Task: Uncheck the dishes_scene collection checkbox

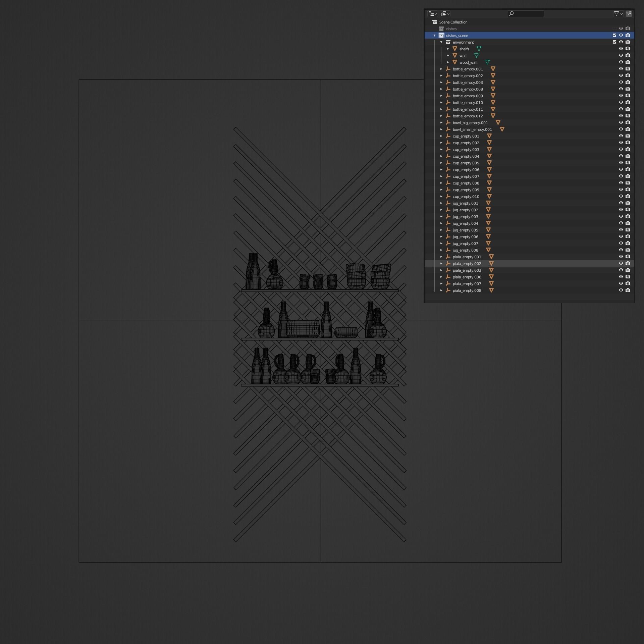Action: [614, 36]
